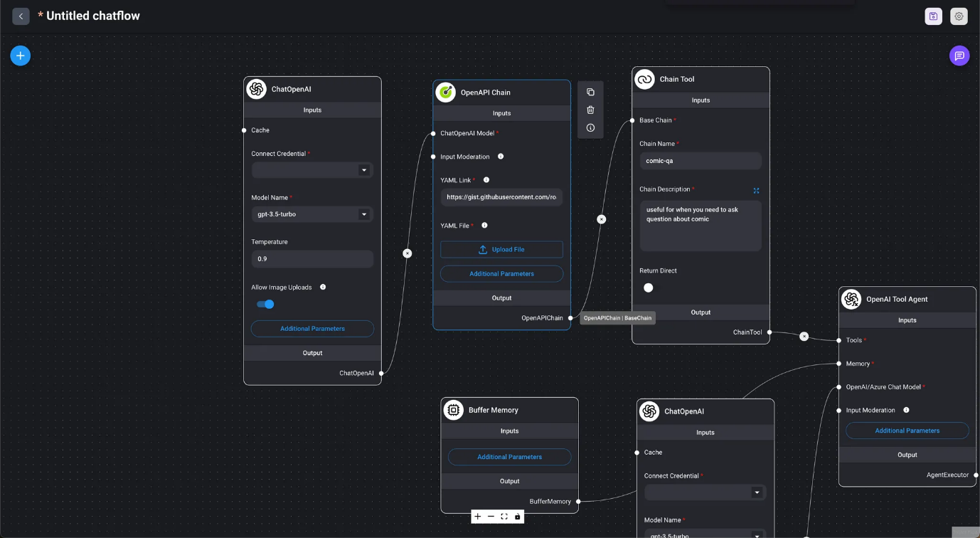Open the Model Name gpt-3.5-turbo dropdown

click(312, 214)
